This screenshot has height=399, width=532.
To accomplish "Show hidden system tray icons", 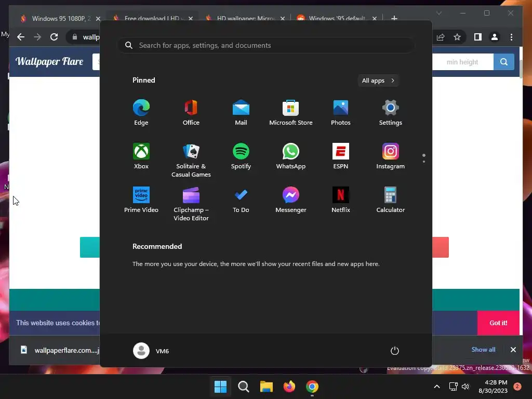I will point(437,387).
